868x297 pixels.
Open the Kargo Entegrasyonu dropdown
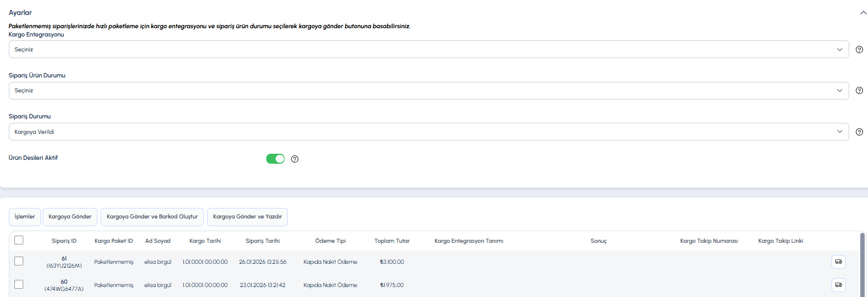click(428, 49)
